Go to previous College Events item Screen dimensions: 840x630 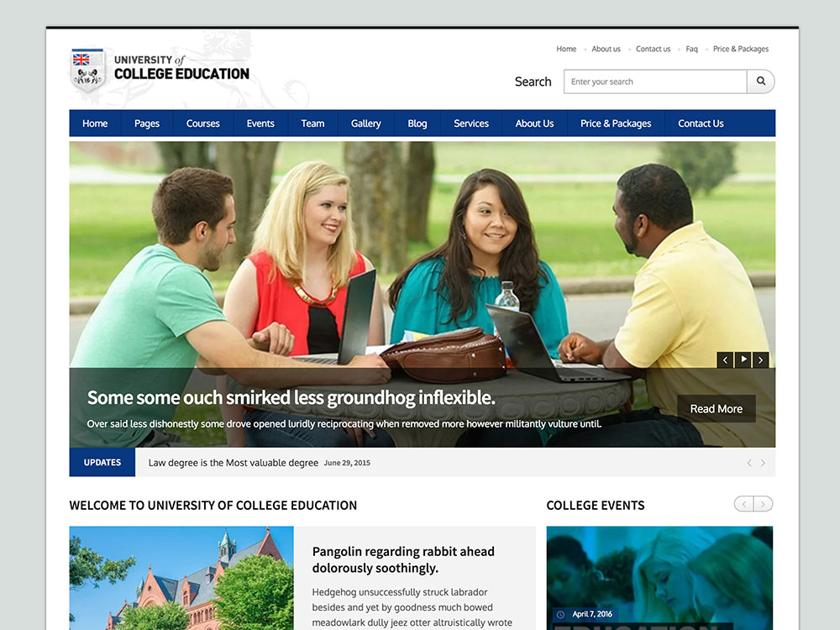[743, 504]
